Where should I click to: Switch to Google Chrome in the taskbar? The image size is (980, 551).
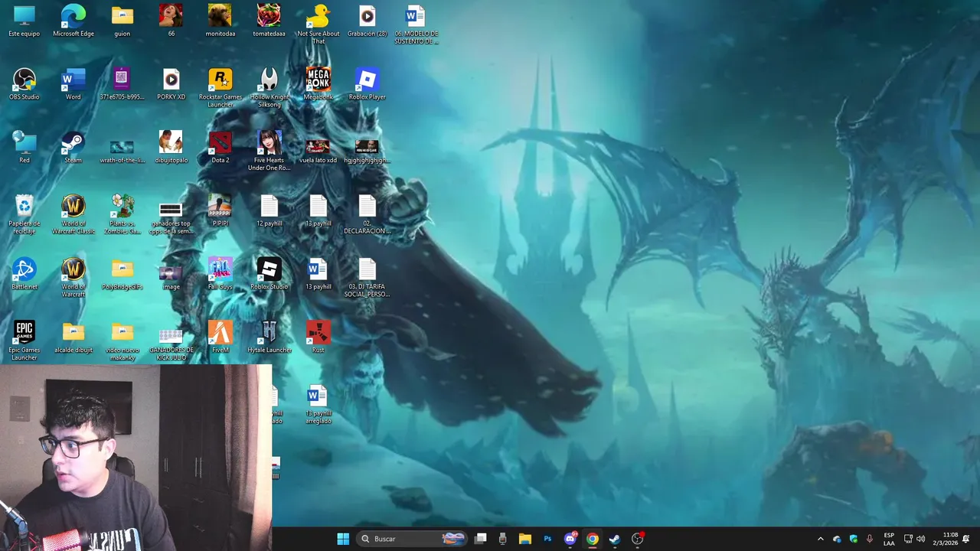[x=592, y=539]
